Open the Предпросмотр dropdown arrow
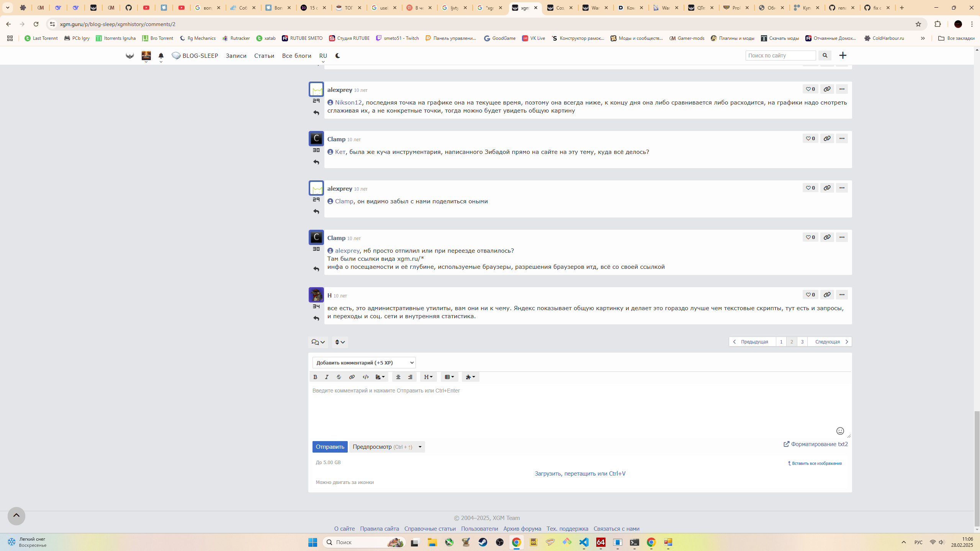Screen dimensions: 980x551 click(420, 447)
